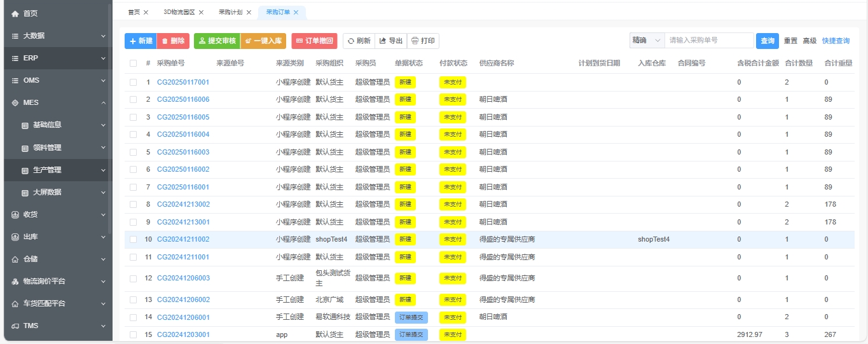Click the 物流询价平台 sidebar icon
This screenshot has height=344, width=868.
click(x=15, y=281)
